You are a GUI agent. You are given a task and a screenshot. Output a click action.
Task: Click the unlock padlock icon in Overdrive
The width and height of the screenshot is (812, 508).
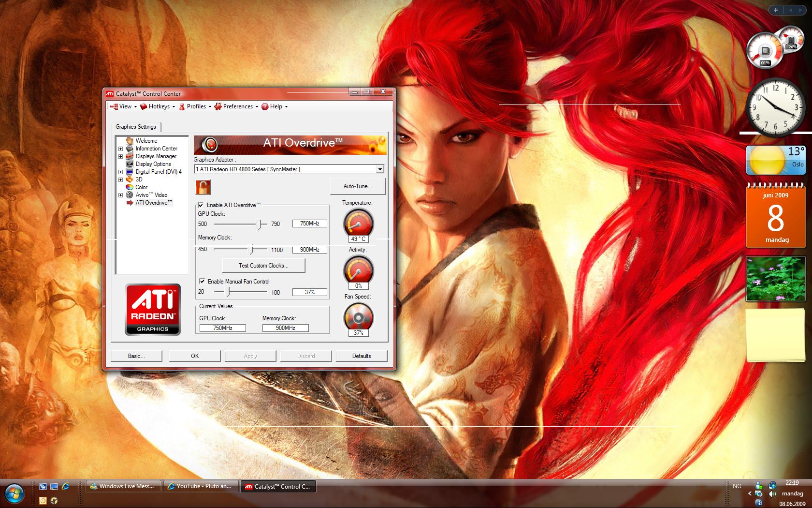click(x=203, y=187)
